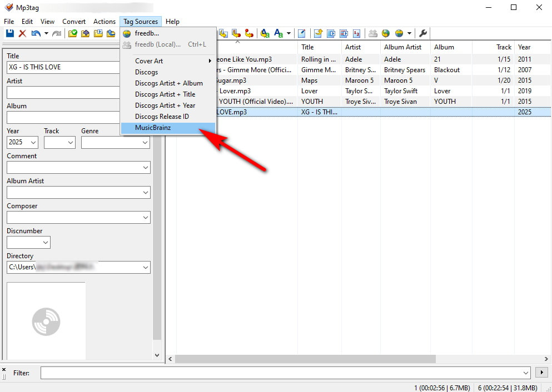Viewport: 552px width, 392px height.
Task: Select MusicBrainz from Tag Sources menu
Action: 152,128
